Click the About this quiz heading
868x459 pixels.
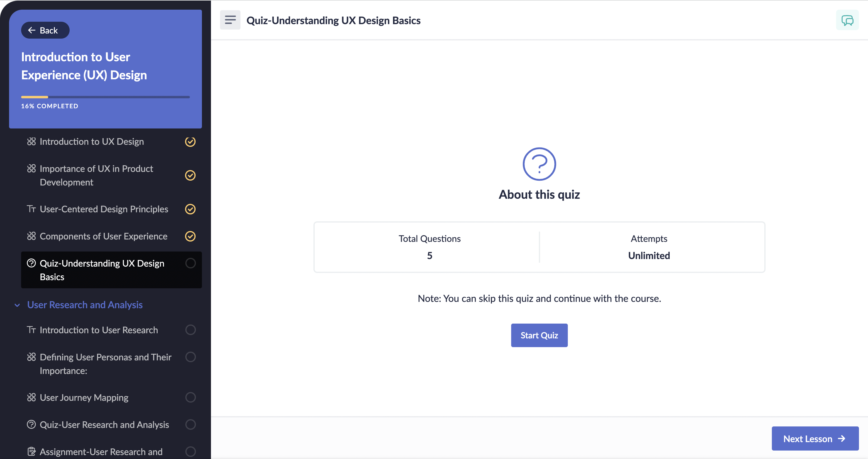pos(539,195)
